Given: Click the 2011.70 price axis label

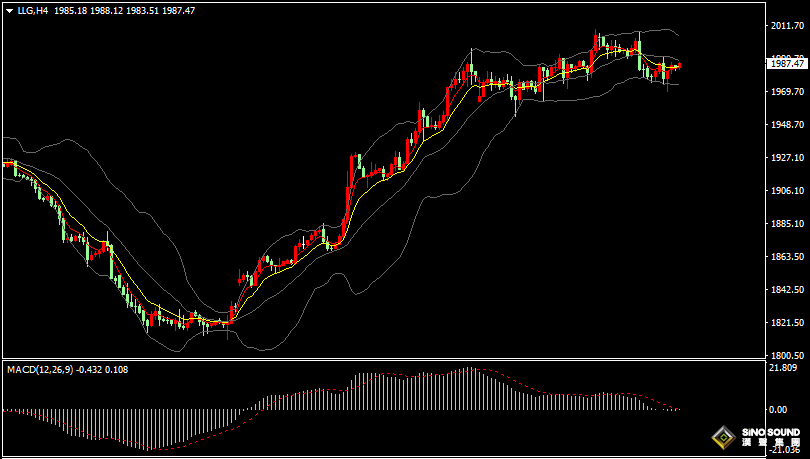Looking at the screenshot, I should [787, 26].
